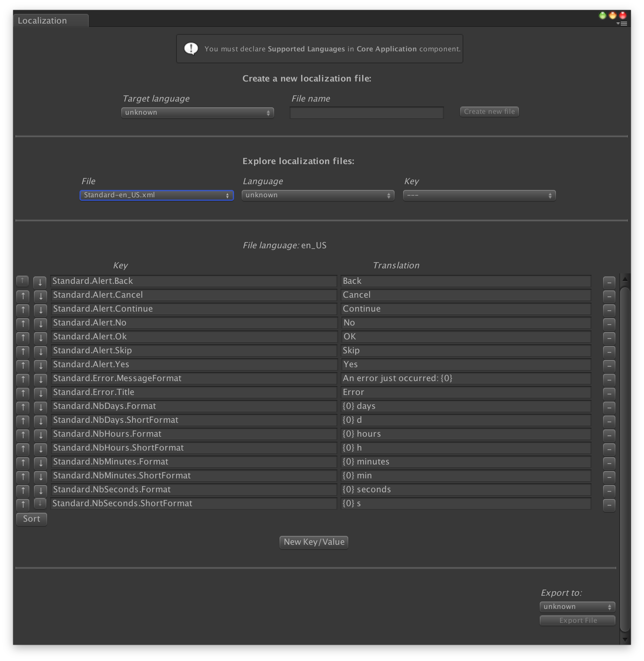Move Standard.Alert.Cancel row up
Viewport: 644px width, 661px height.
23,296
